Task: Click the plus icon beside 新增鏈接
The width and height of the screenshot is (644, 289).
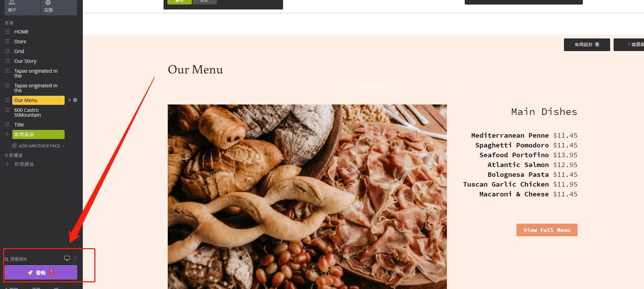Action: 7,164
